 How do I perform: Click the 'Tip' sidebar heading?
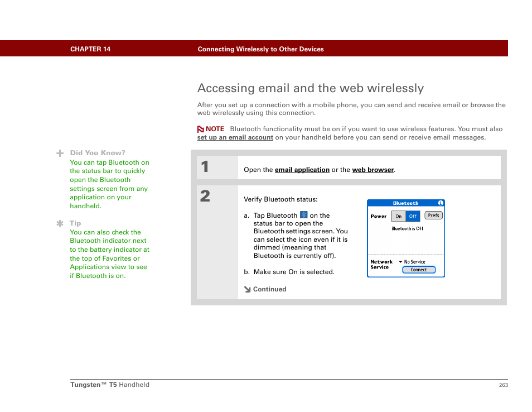click(75, 223)
